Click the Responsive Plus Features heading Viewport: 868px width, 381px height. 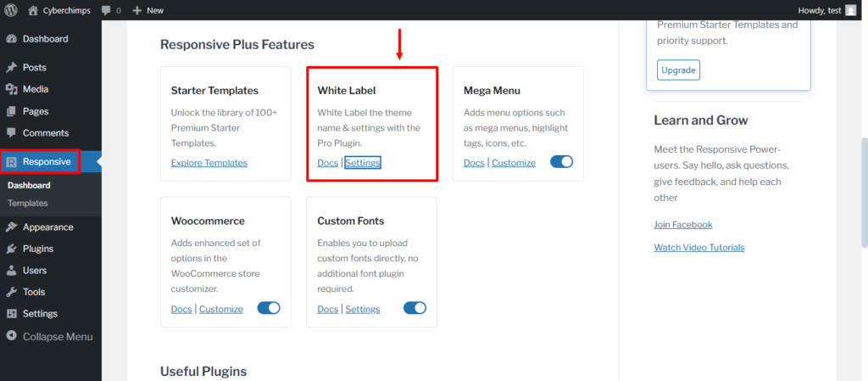pos(237,44)
